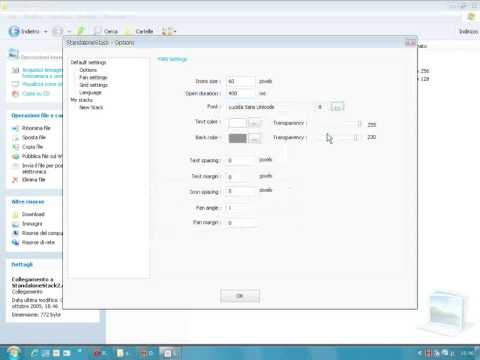
Task: Click the Icon spacing input field
Action: (241, 192)
